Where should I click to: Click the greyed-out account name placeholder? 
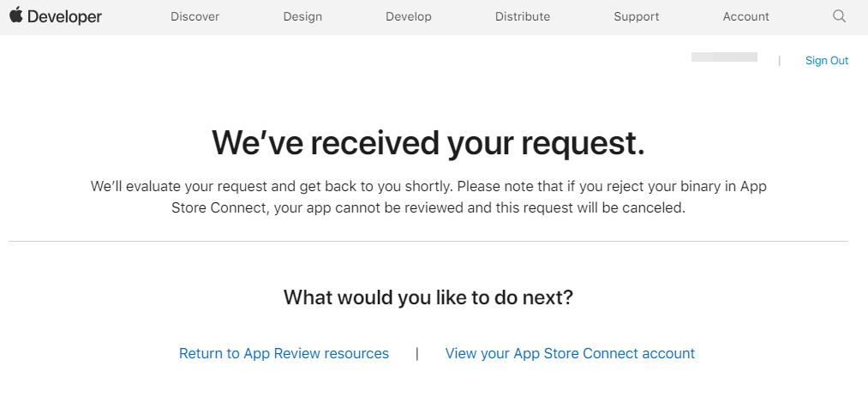724,57
